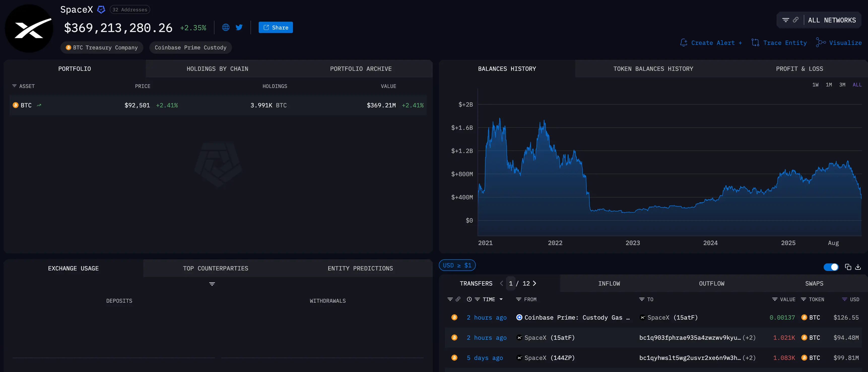Screen dimensions: 868x372
Task: Open the TIME sort dropdown
Action: [x=501, y=299]
